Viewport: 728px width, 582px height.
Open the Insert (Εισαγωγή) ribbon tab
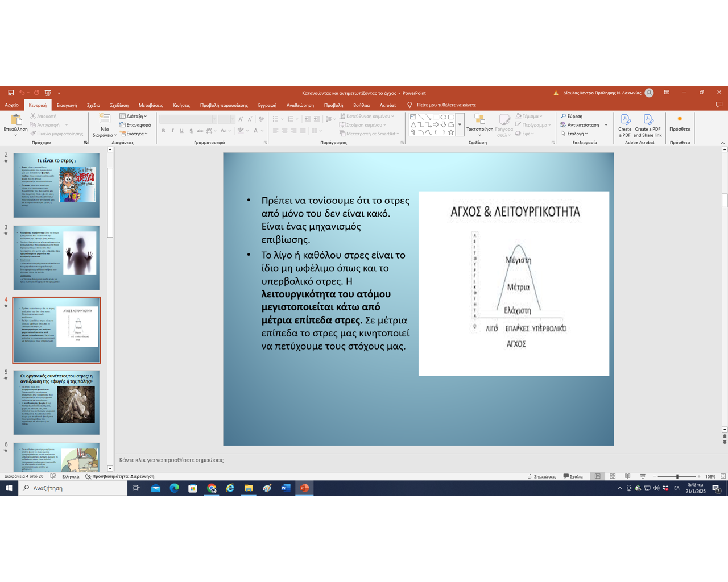67,105
